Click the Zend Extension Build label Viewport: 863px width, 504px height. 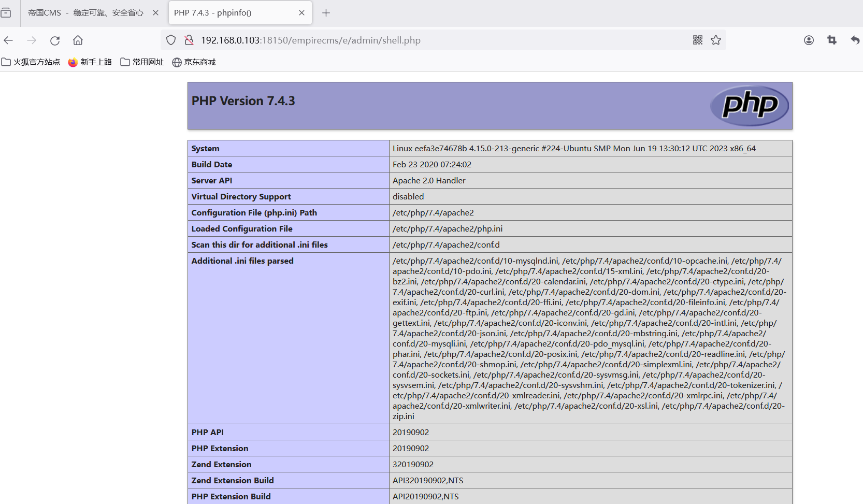(233, 481)
